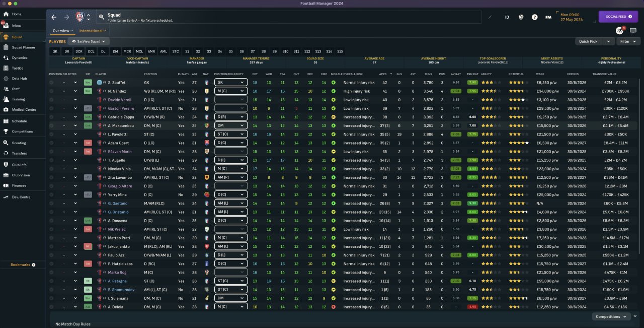Click Adam Obert's Int info badge
The image size is (644, 328).
[x=88, y=143]
